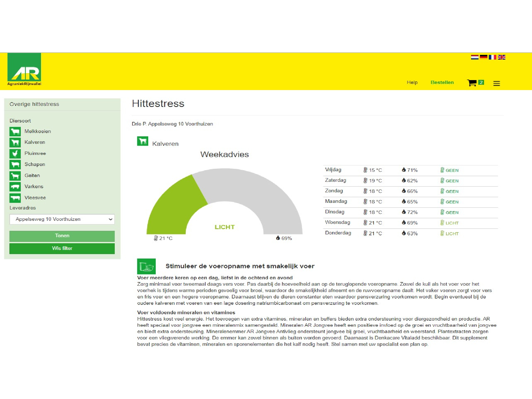532x399 pixels.
Task: Open the Help menu item
Action: pyautogui.click(x=412, y=82)
